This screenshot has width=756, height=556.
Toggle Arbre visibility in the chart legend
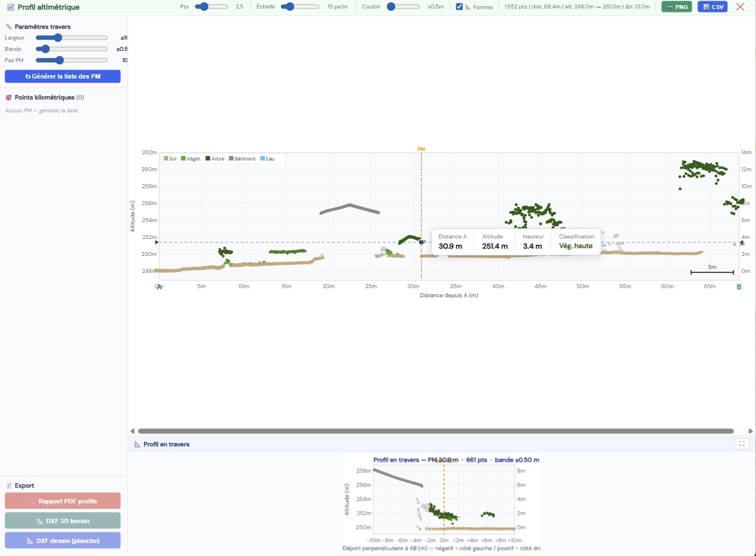coord(208,159)
